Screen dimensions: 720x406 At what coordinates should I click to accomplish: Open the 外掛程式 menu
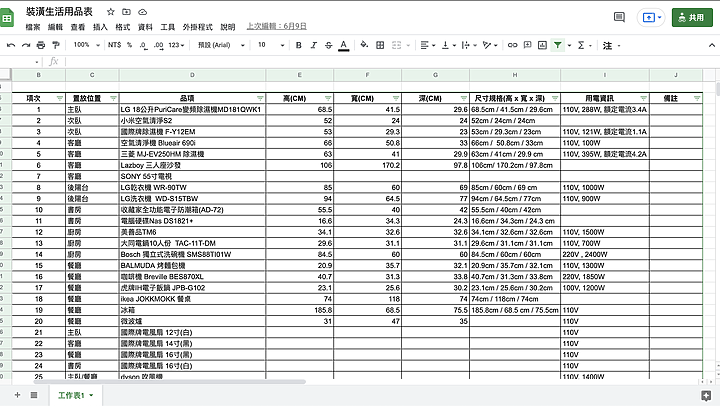197,27
